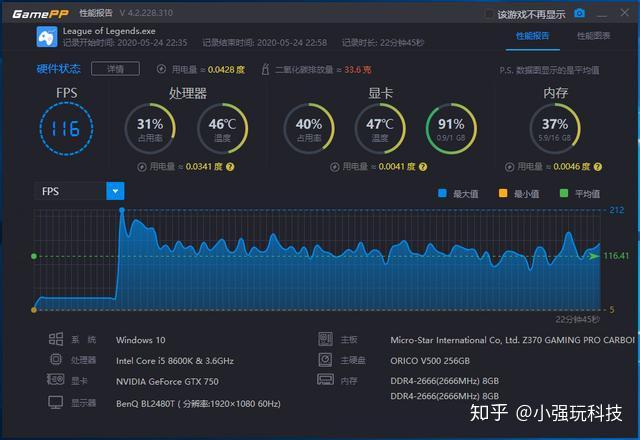640x440 pixels.
Task: Click the screenshot camera icon
Action: [579, 13]
